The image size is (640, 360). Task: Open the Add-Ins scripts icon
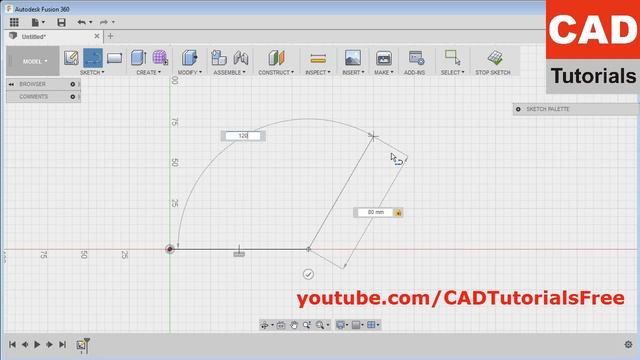coord(416,58)
